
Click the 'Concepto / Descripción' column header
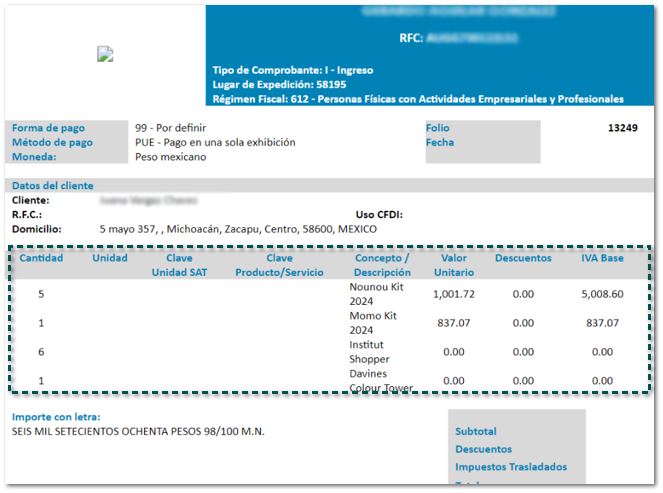click(x=382, y=265)
